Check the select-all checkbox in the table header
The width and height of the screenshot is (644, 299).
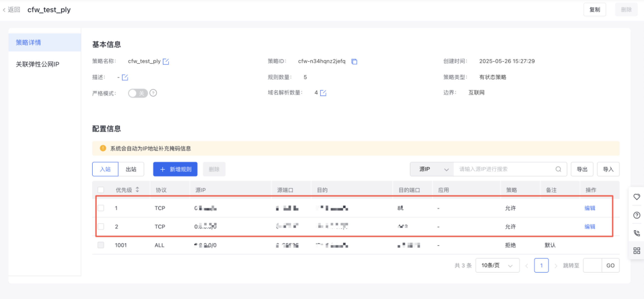click(x=101, y=190)
